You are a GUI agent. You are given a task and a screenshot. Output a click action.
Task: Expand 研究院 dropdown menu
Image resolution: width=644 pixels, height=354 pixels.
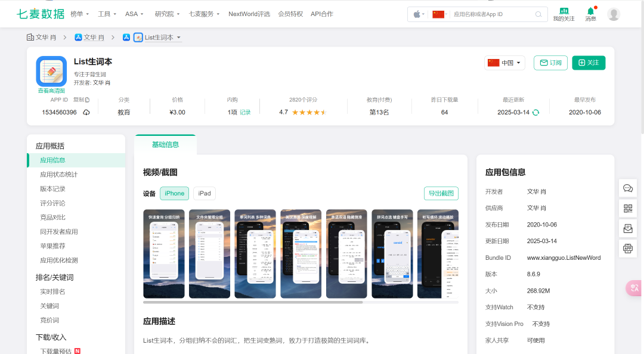click(x=167, y=14)
